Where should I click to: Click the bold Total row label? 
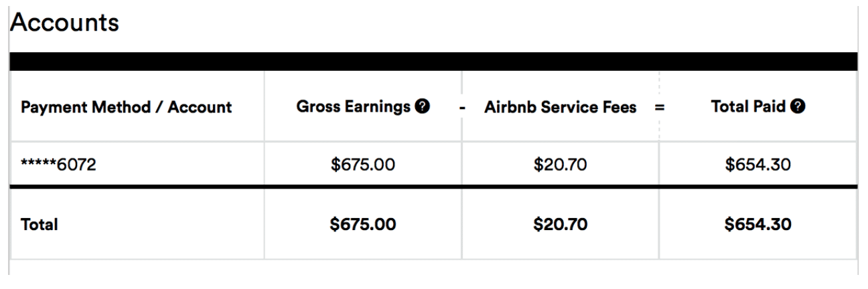point(38,225)
